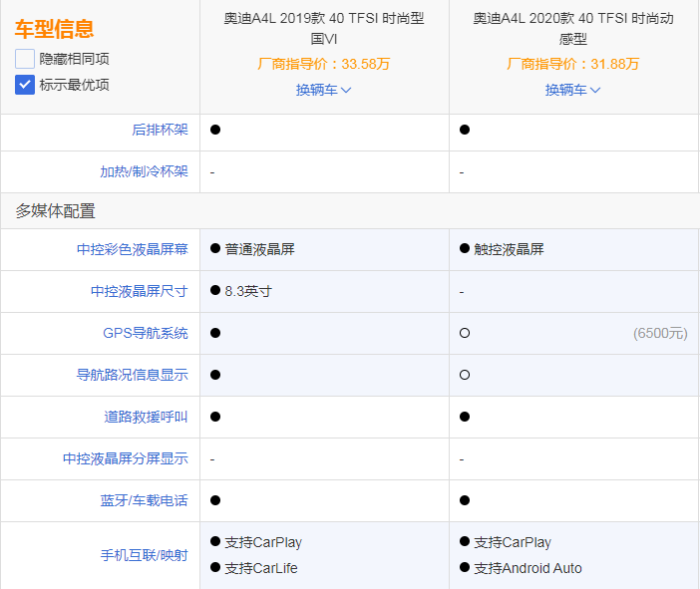Image resolution: width=700 pixels, height=589 pixels.
Task: Open the 中控液晶屏尺寸 parameter link
Action: (x=140, y=291)
